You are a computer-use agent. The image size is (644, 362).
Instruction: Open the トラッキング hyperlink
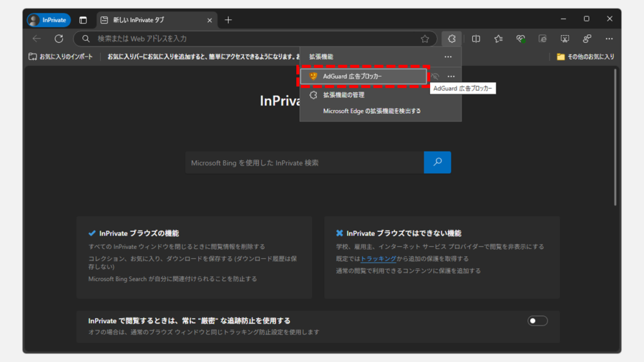(378, 258)
